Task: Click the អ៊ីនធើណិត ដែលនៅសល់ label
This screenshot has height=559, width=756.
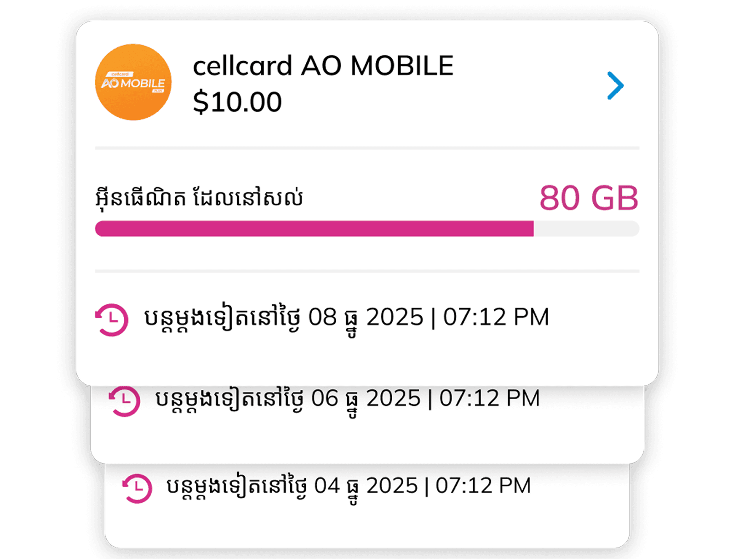Action: (199, 198)
